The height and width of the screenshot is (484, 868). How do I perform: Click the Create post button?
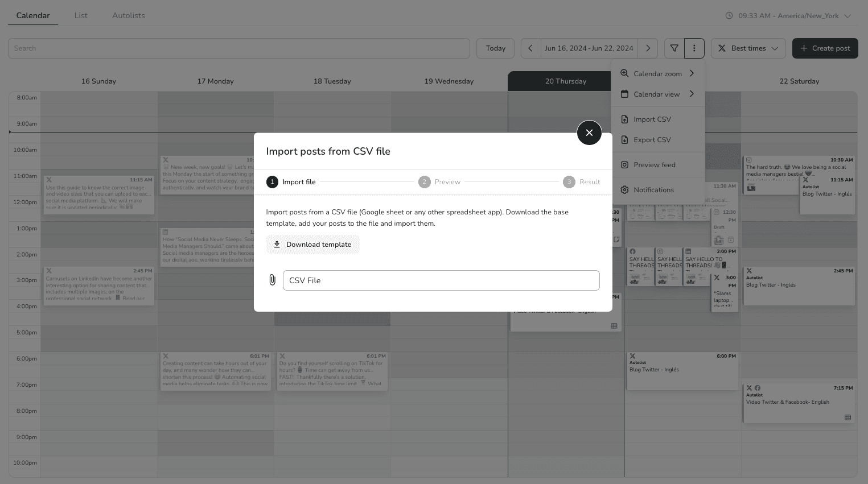825,48
